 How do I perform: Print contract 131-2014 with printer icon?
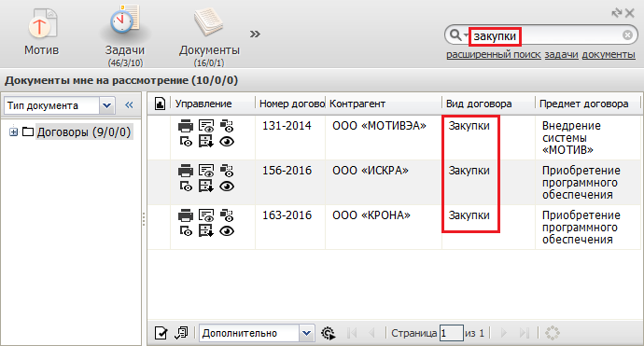[x=185, y=126]
